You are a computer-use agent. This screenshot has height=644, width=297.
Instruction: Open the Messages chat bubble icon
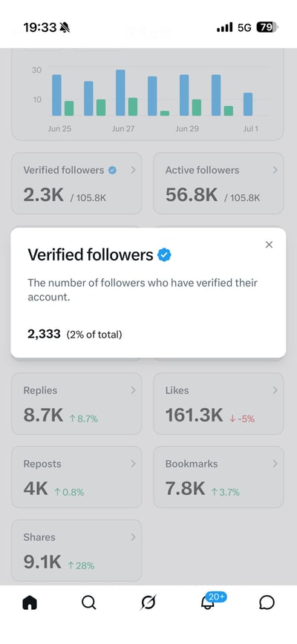pos(267,602)
